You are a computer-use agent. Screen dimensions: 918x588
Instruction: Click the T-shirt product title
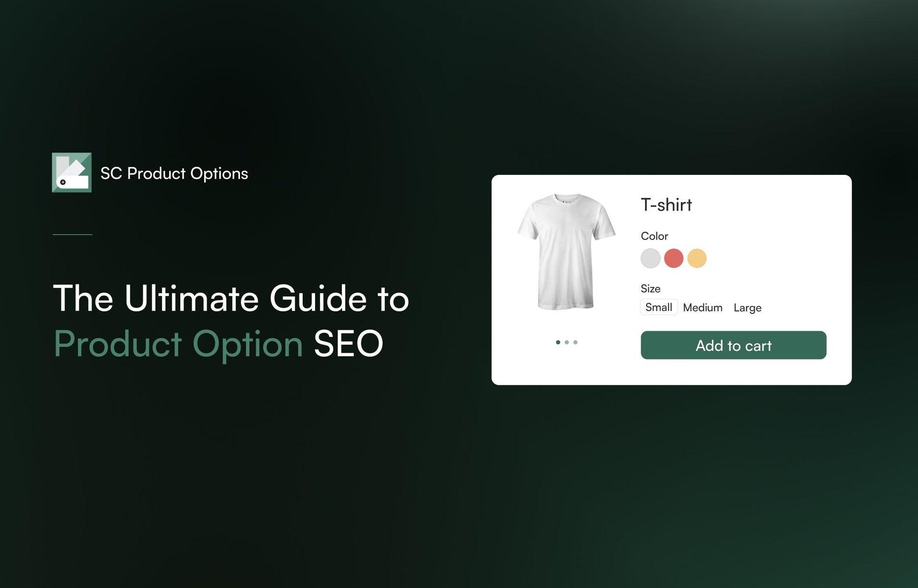click(666, 205)
